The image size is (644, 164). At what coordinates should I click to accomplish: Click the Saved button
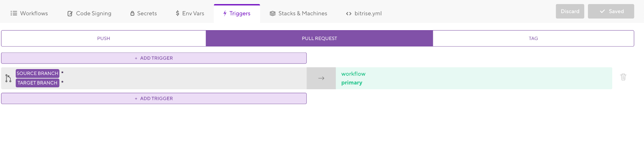611,11
